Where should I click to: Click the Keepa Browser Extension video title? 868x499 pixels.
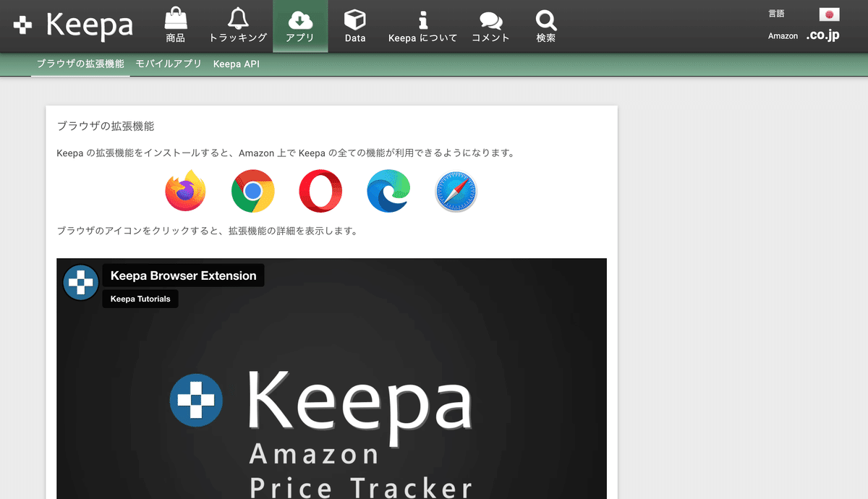183,276
